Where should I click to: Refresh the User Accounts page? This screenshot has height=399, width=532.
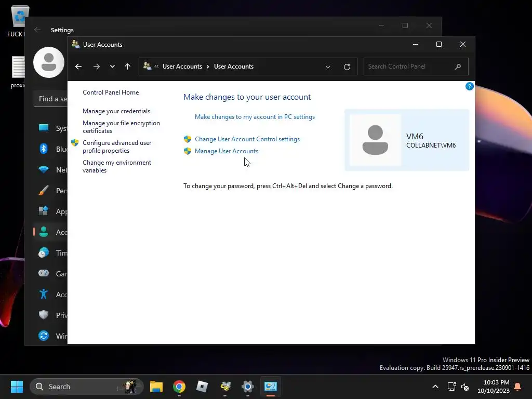point(347,67)
